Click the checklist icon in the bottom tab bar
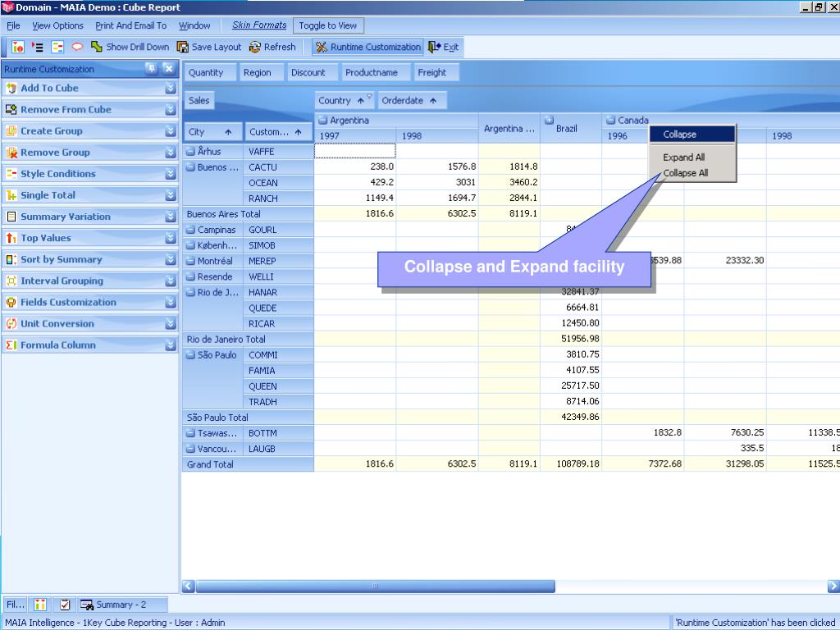 point(65,605)
